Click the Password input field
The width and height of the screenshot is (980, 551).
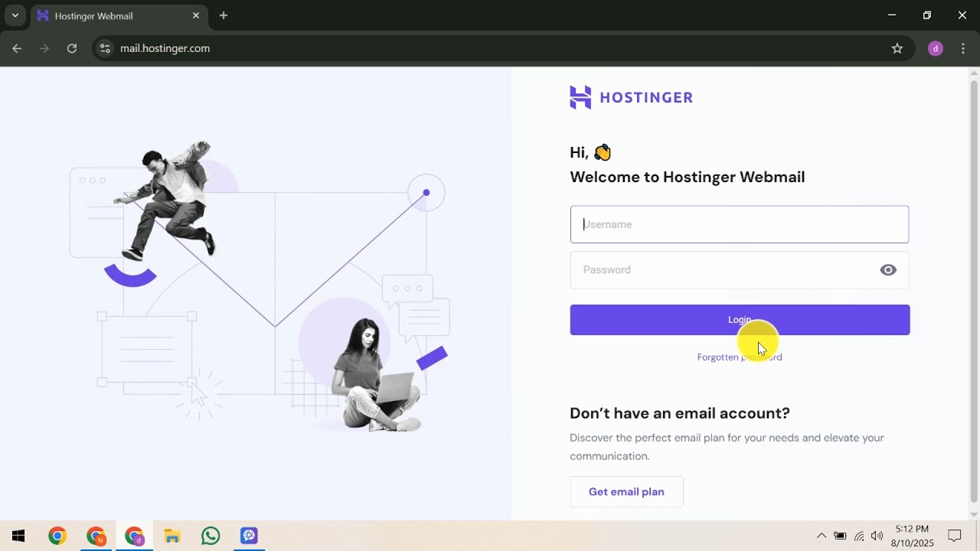click(x=739, y=269)
